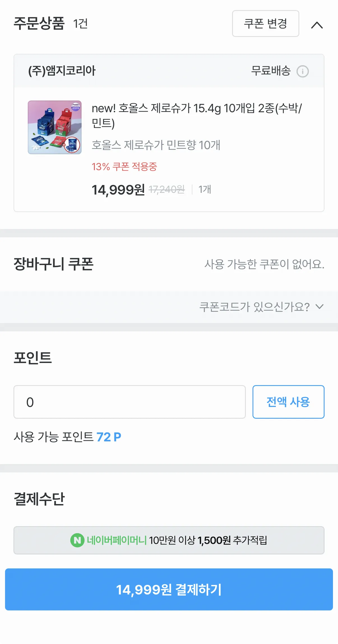Collapse the 주문상품 section with the up chevron
Image resolution: width=338 pixels, height=644 pixels.
tap(317, 25)
